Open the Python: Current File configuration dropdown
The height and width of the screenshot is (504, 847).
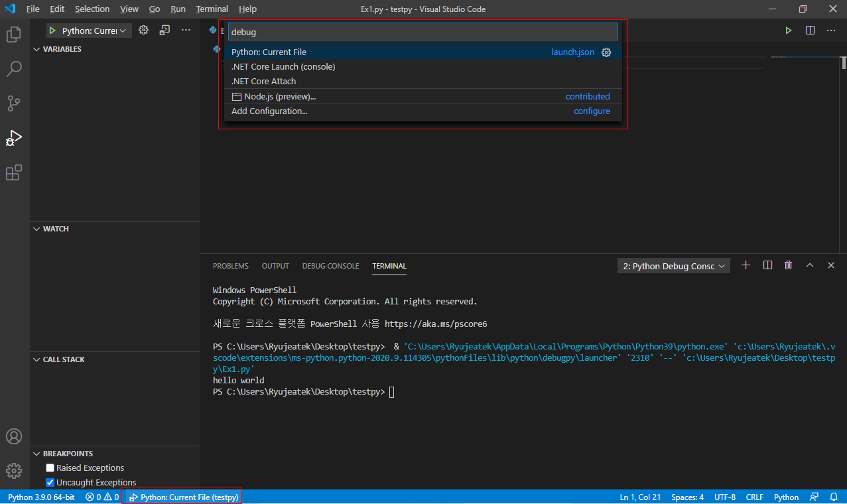(89, 31)
